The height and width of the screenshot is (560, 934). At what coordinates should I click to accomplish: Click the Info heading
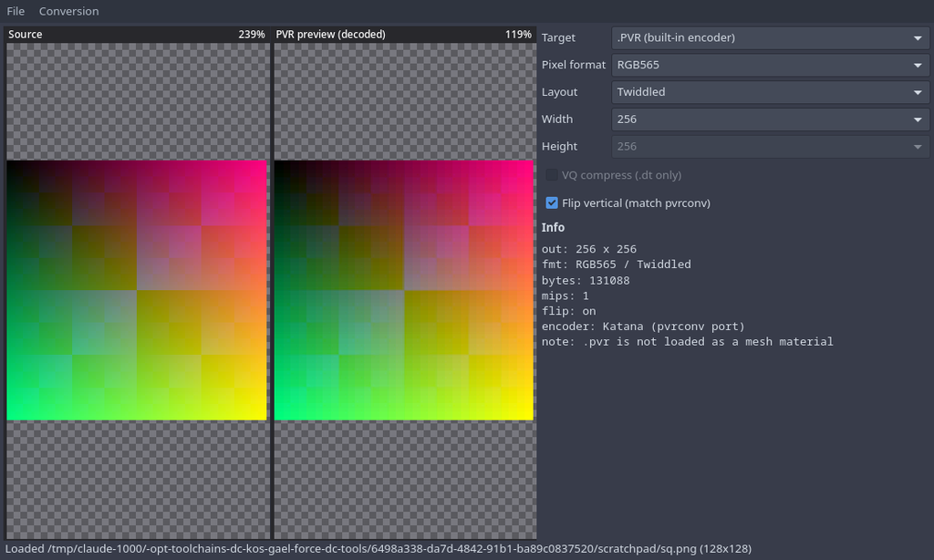click(x=553, y=228)
